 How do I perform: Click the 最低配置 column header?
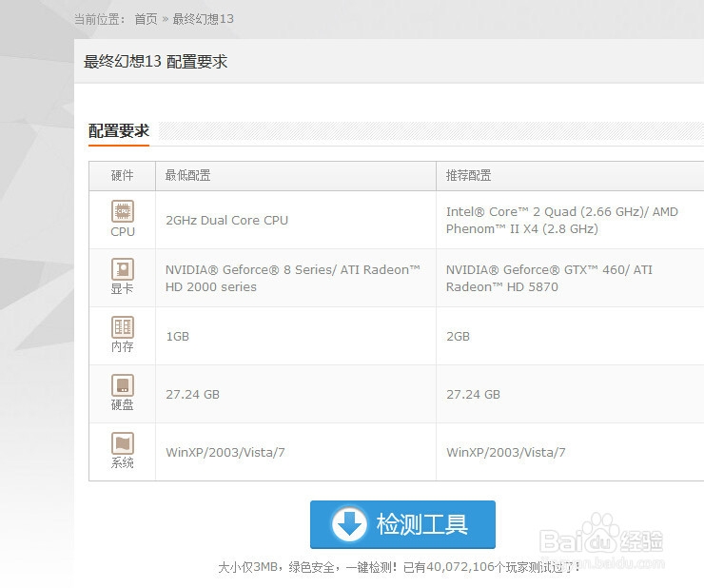click(x=187, y=175)
